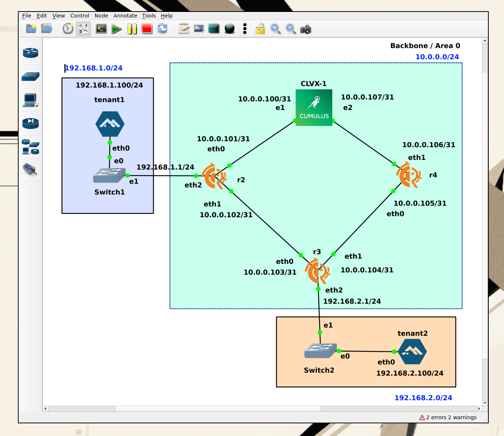Click the Manage snapshots clock icon
Viewport: 504px width, 436px height.
pos(68,29)
